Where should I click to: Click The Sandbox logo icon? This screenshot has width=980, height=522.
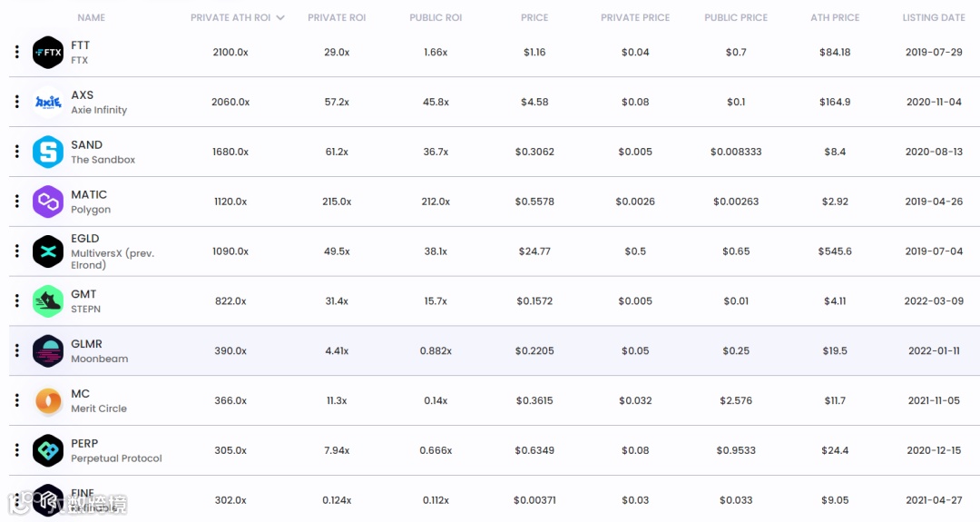(x=48, y=152)
